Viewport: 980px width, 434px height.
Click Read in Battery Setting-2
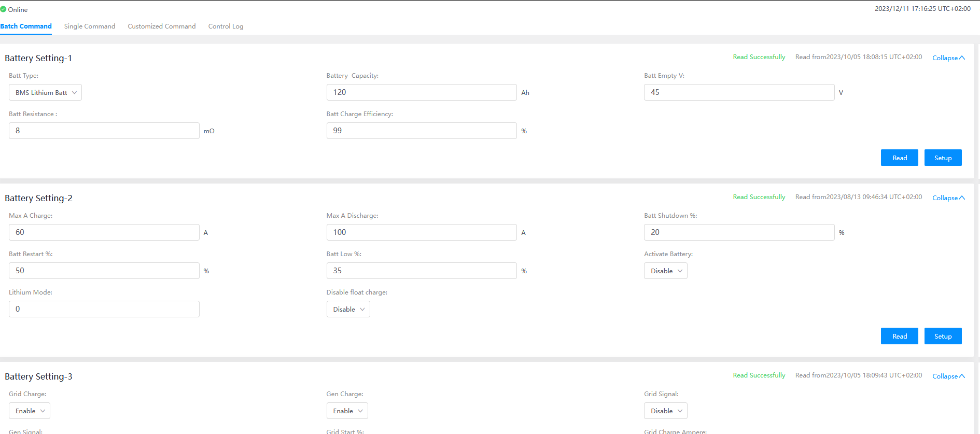(x=900, y=336)
